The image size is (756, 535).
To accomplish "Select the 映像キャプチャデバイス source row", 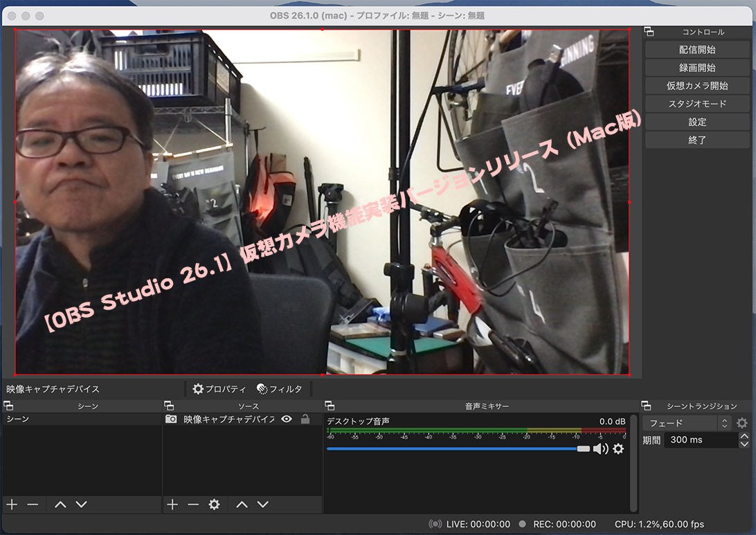I will [x=242, y=419].
